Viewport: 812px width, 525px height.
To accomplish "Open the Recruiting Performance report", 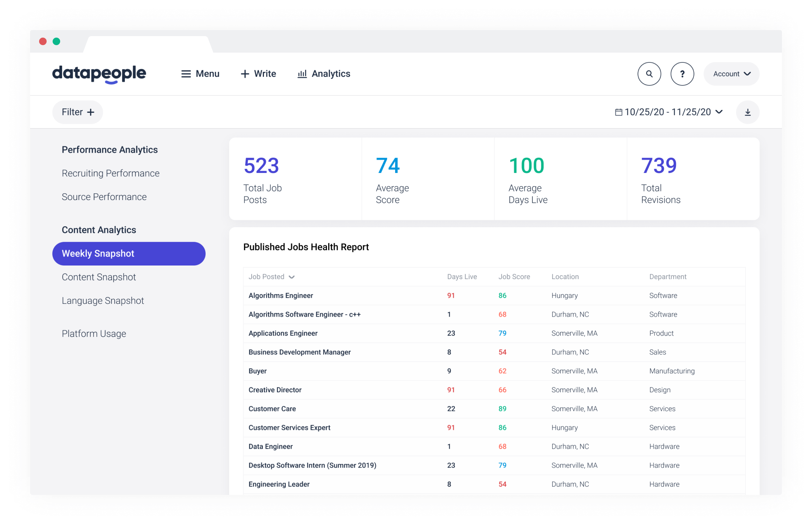I will click(x=111, y=173).
